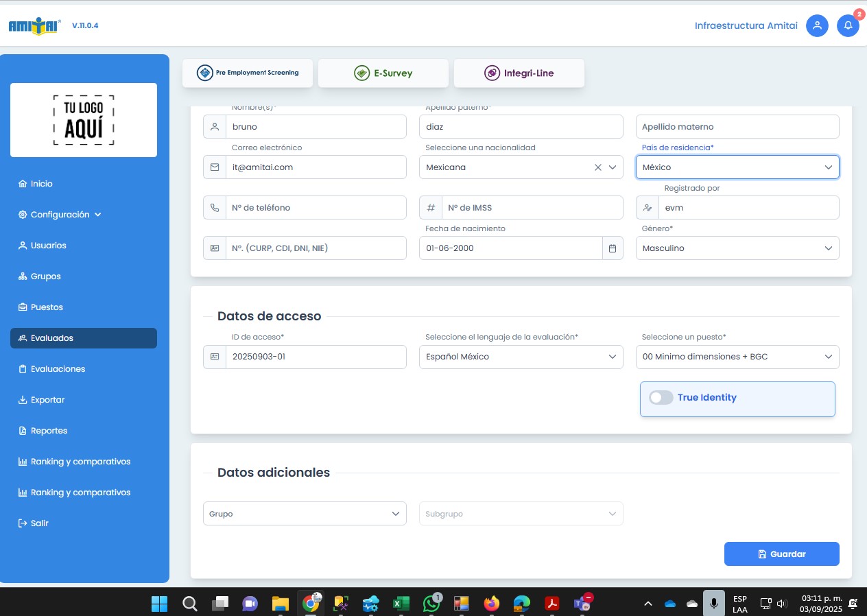Switch to the Integri-Line tab

(x=519, y=73)
